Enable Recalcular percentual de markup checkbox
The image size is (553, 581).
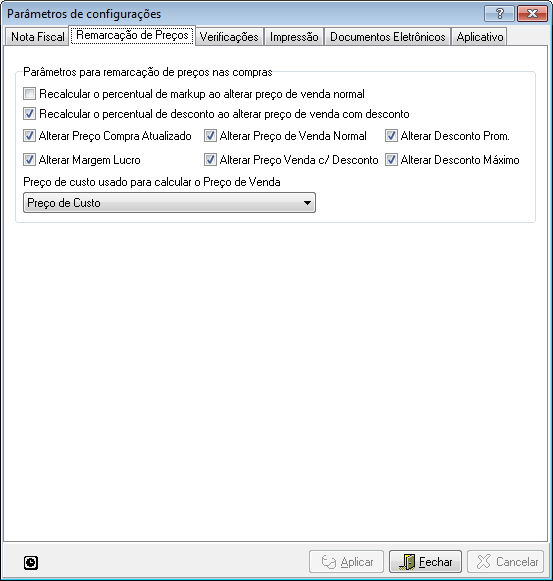click(x=29, y=94)
